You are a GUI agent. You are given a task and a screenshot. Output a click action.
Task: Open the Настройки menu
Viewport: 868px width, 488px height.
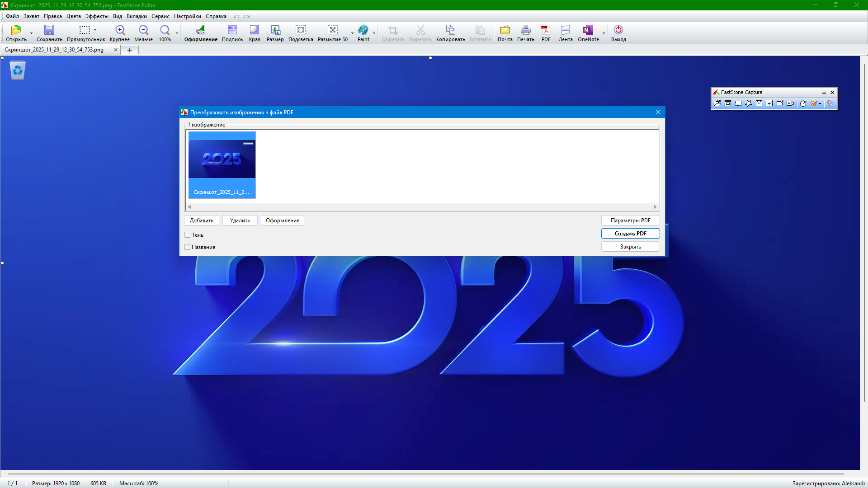click(187, 16)
